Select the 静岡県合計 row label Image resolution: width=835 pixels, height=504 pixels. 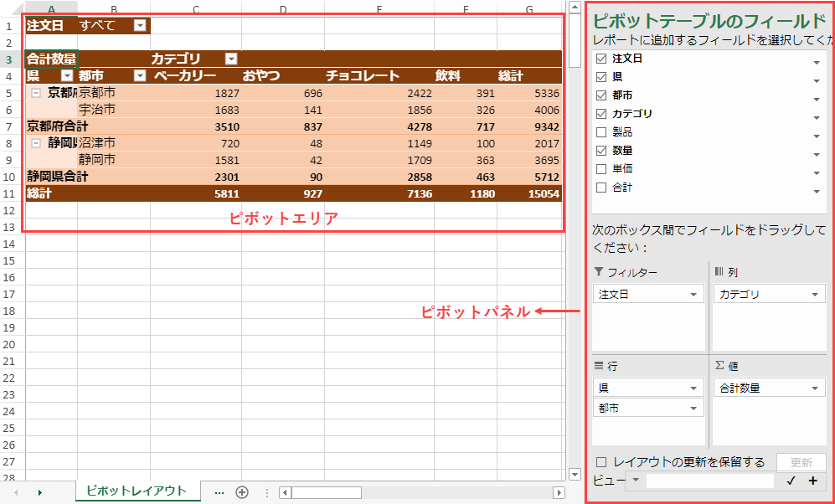pyautogui.click(x=57, y=177)
